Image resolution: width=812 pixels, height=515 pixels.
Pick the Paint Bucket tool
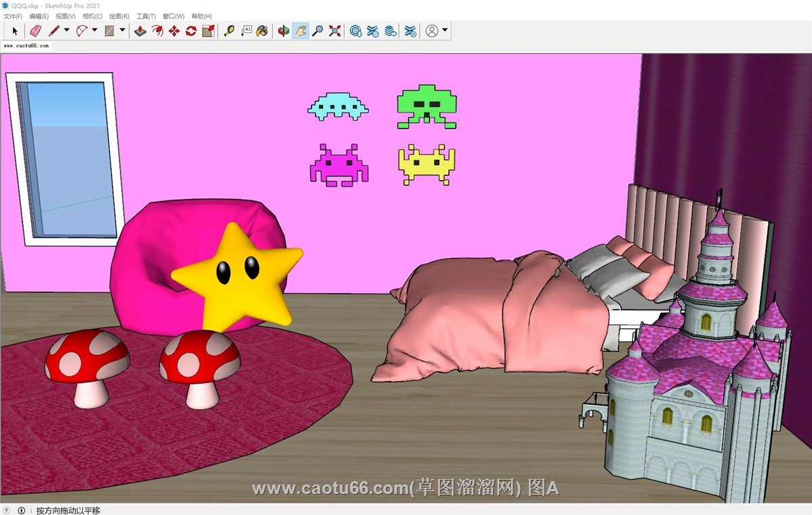263,31
